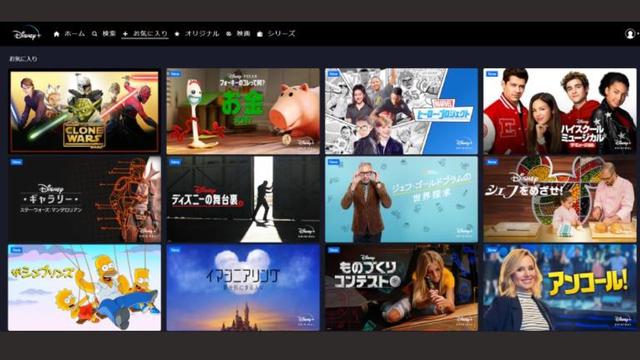Open the ジェフ・ゴールドブラム thumbnail

pyautogui.click(x=401, y=199)
